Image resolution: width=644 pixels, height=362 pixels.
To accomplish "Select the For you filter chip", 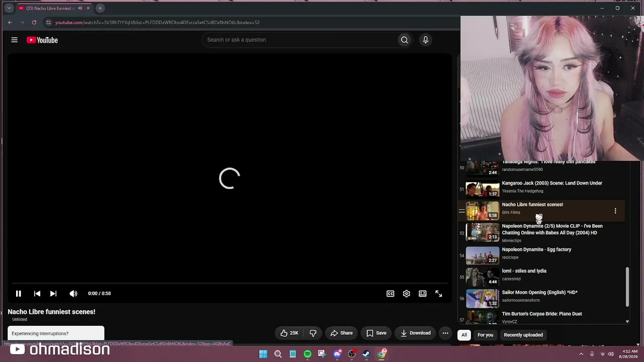I will point(486,335).
